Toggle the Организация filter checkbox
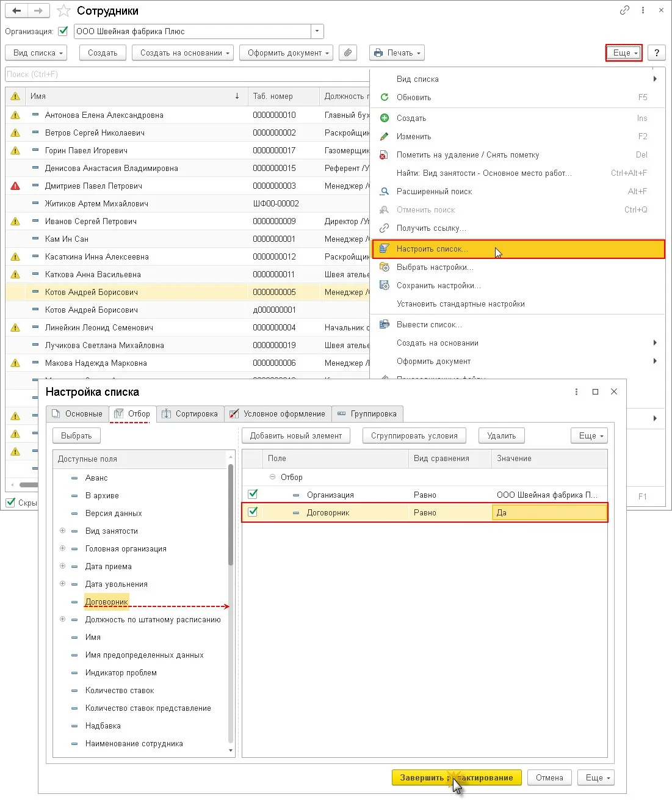The image size is (672, 800). (x=63, y=31)
